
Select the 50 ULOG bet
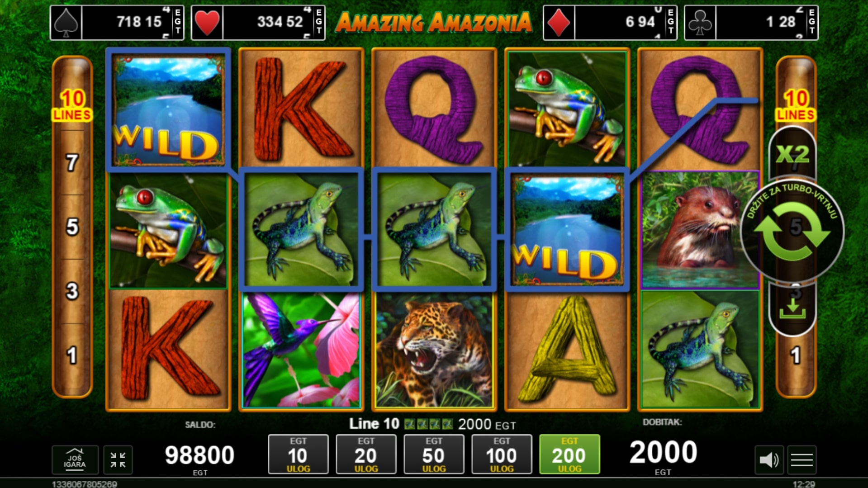click(x=434, y=454)
